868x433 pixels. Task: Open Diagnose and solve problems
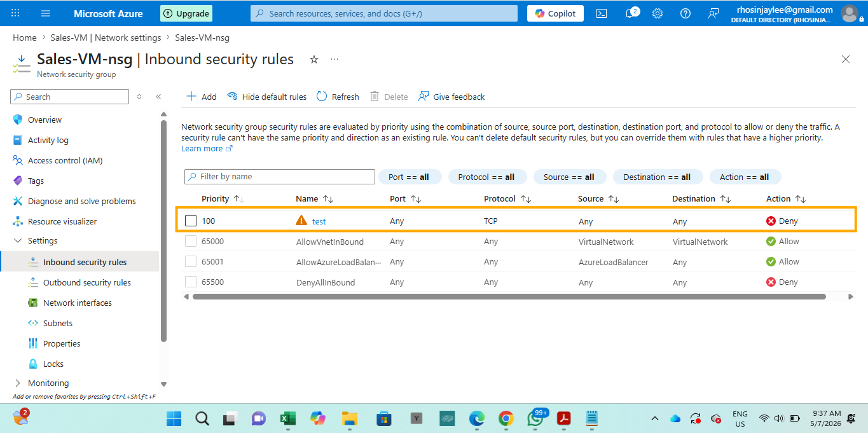(x=81, y=201)
